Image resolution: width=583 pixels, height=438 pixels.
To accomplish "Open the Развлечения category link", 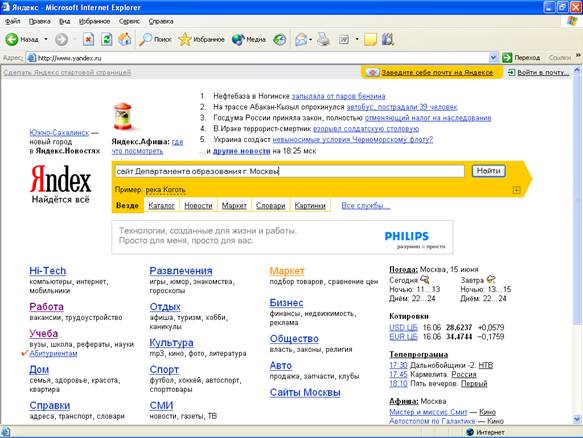I will (181, 271).
